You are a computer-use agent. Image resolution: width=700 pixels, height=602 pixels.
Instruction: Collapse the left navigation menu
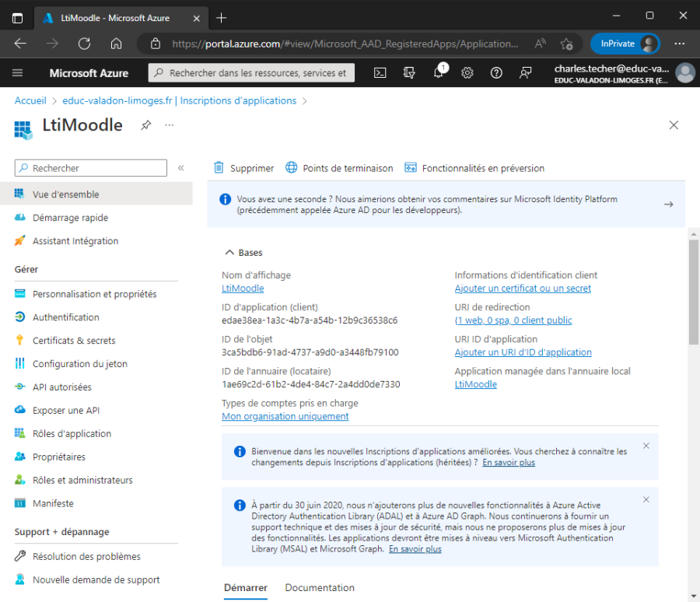(181, 168)
